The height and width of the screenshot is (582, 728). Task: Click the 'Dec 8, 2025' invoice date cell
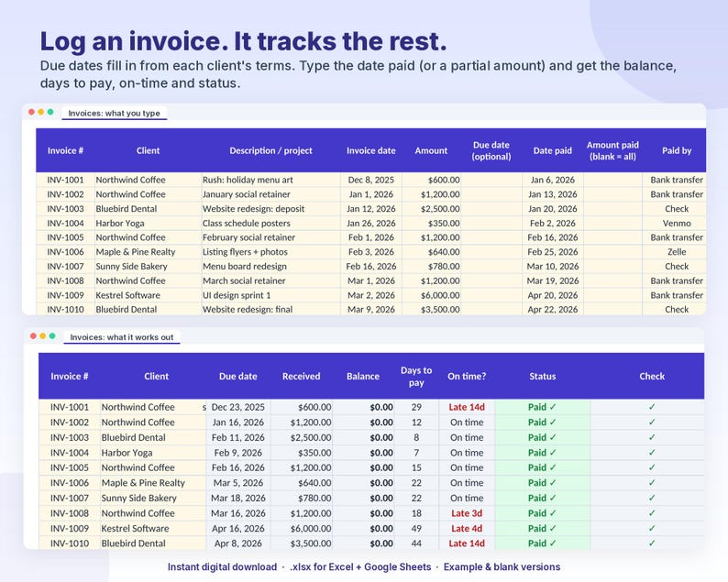point(371,180)
